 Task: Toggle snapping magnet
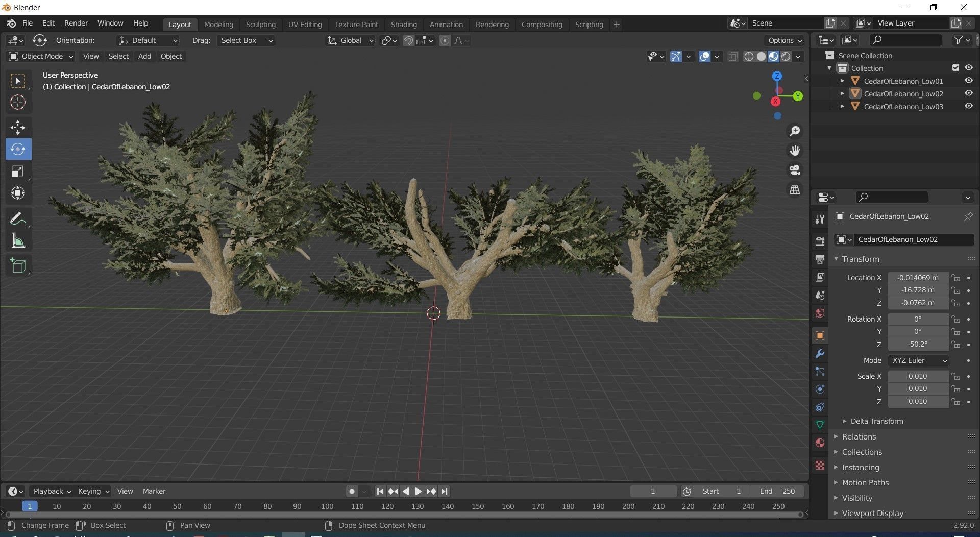coord(408,40)
